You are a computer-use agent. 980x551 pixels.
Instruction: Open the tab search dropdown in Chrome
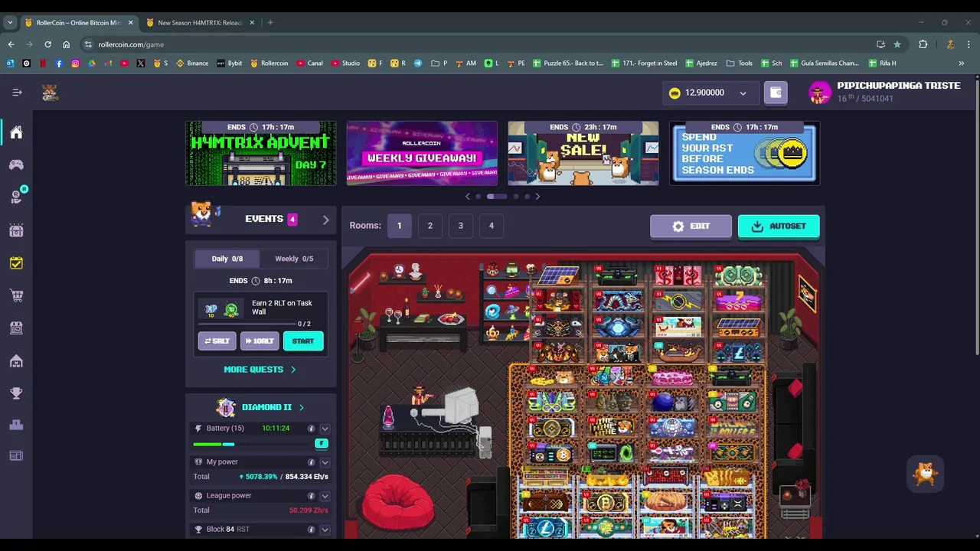click(x=10, y=22)
